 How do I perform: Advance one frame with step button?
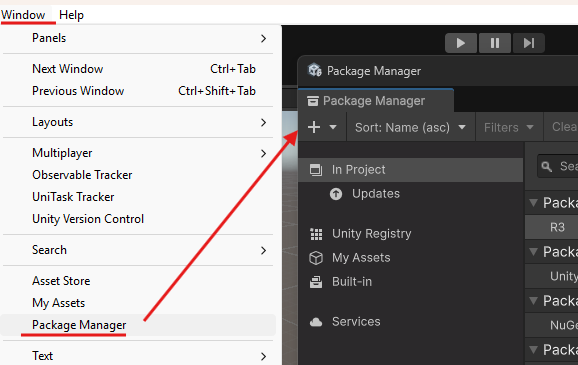click(529, 43)
